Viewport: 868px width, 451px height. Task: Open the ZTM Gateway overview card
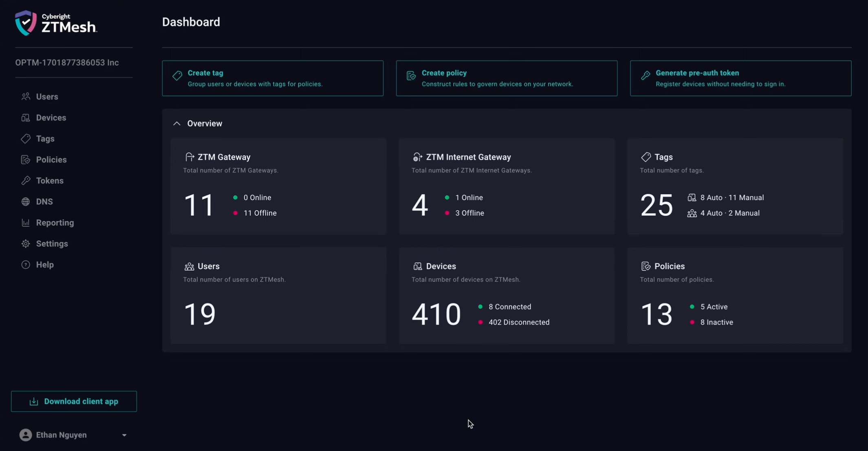pos(278,186)
